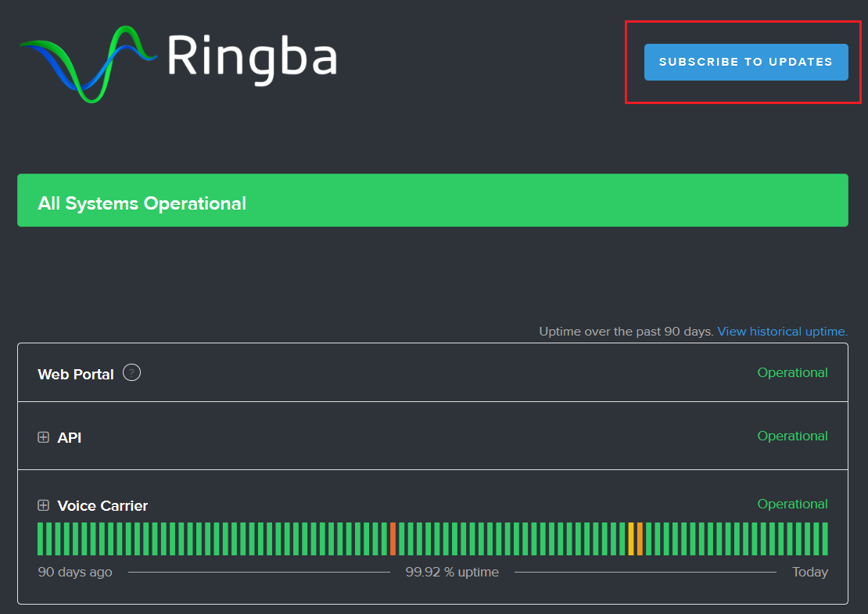The height and width of the screenshot is (614, 868).
Task: Open the Web Portal help question-mark icon
Action: [131, 372]
